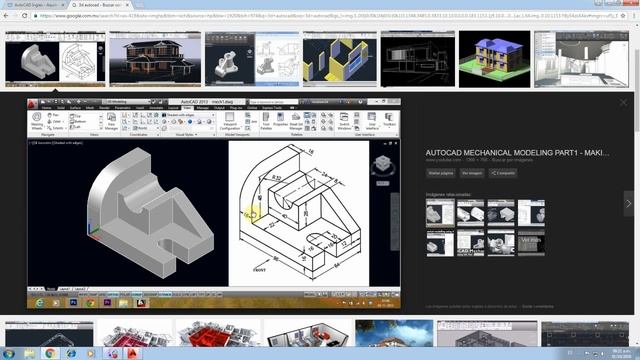Go to the next image with the right chevron
Image resolution: width=640 pixels, height=360 pixels.
click(629, 203)
